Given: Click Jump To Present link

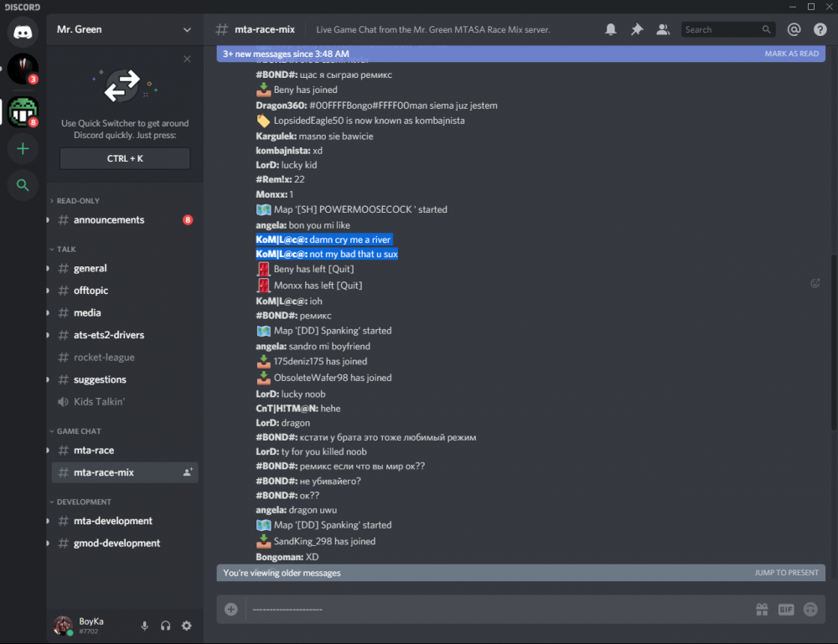Looking at the screenshot, I should [x=786, y=573].
